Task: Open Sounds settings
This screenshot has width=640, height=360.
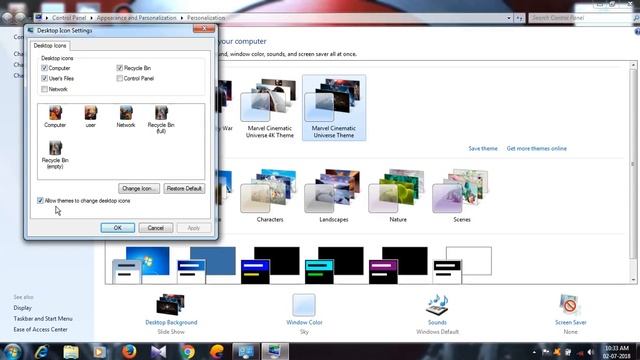Action: point(437,314)
